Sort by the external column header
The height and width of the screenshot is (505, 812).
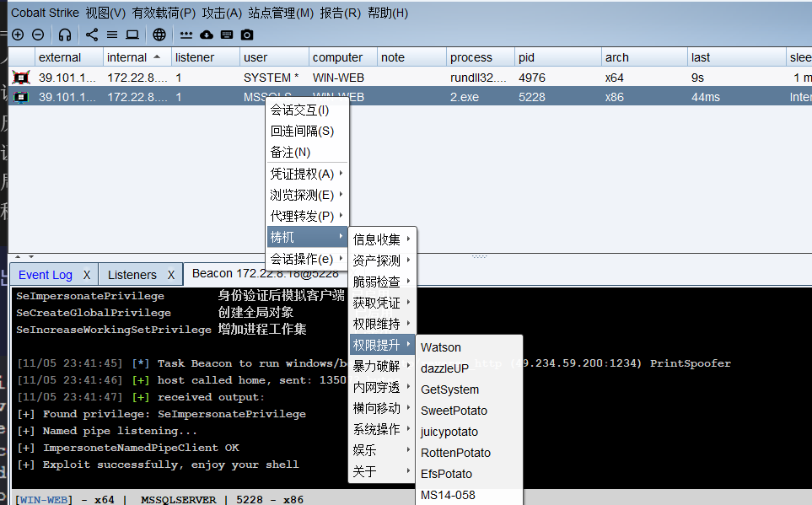pos(68,57)
